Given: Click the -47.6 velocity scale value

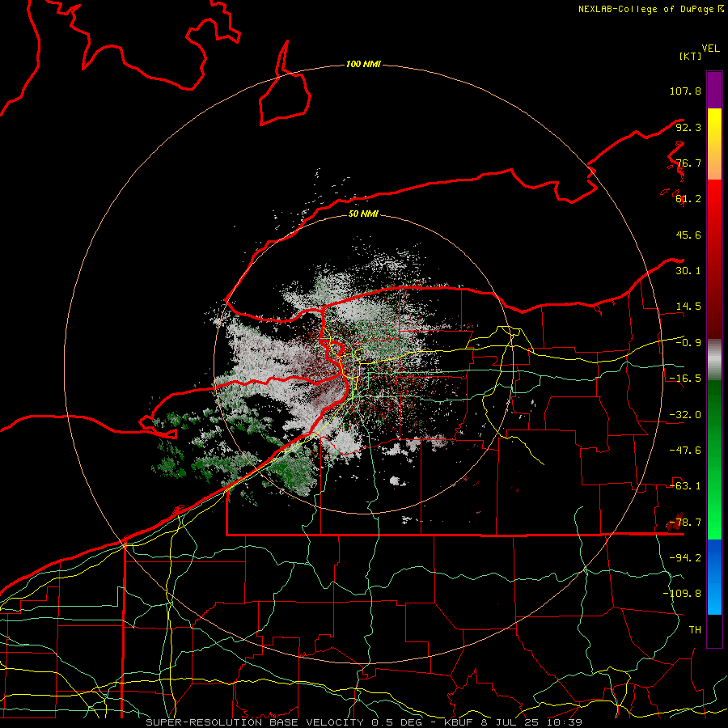Looking at the screenshot, I should [x=685, y=451].
